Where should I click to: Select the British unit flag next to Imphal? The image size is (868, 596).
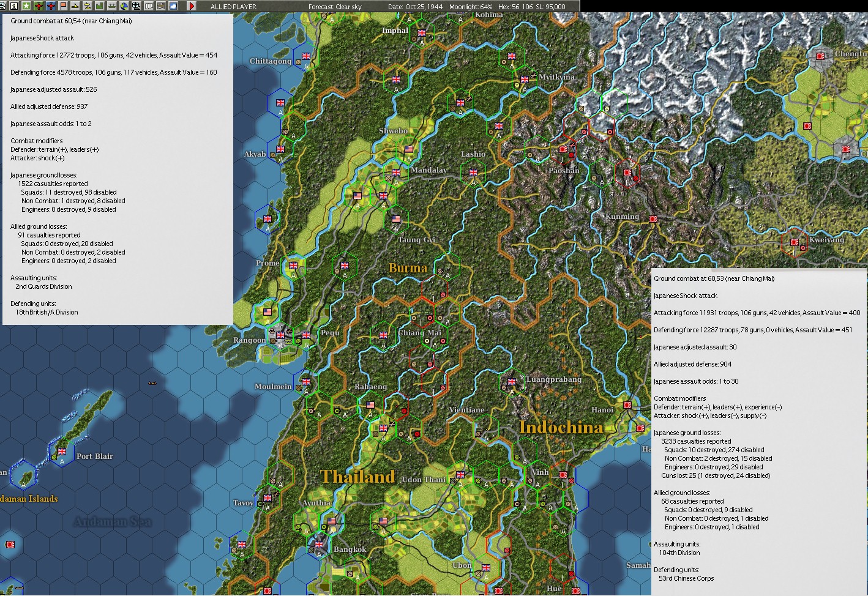pos(422,33)
